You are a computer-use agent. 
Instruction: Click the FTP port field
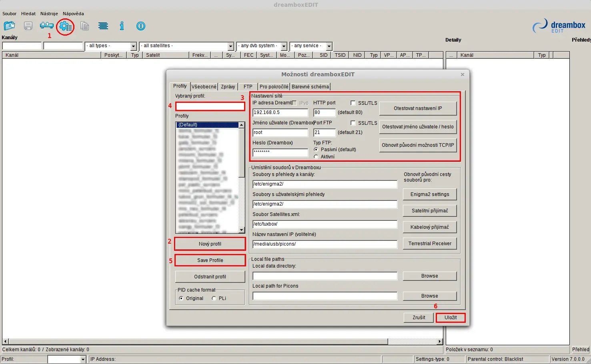(x=325, y=132)
